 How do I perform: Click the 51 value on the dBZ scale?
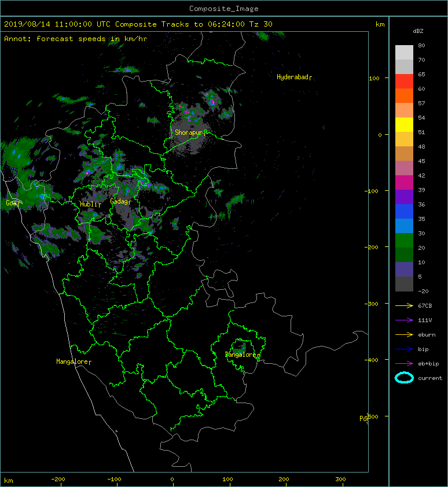[x=421, y=132]
